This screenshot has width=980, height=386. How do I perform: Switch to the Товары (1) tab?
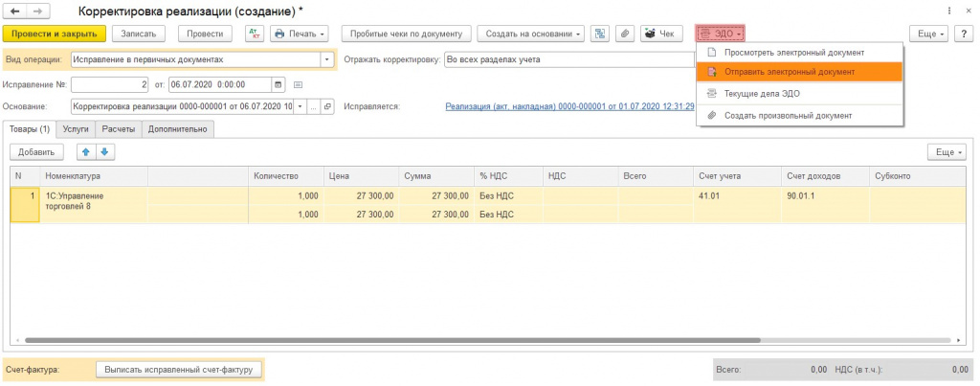(x=29, y=129)
